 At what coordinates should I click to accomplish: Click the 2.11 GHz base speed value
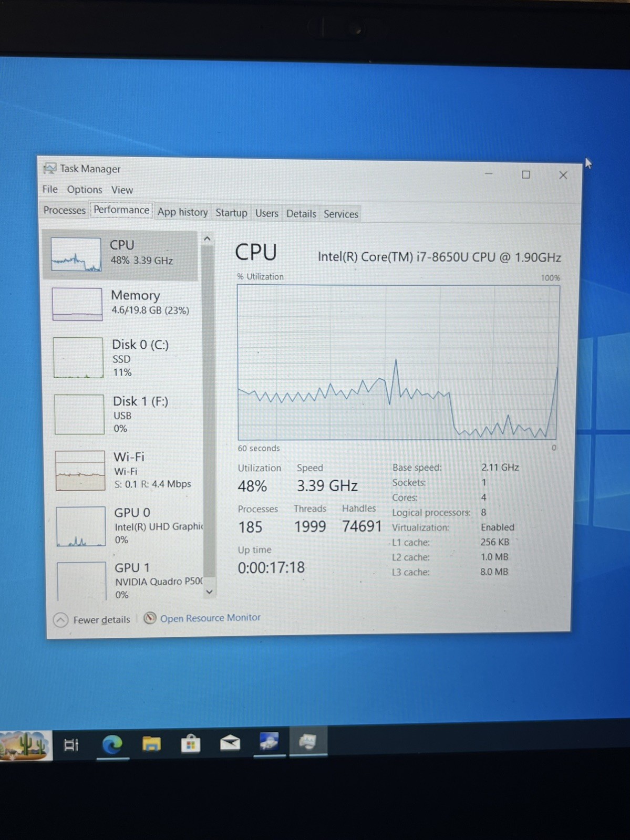[x=500, y=467]
